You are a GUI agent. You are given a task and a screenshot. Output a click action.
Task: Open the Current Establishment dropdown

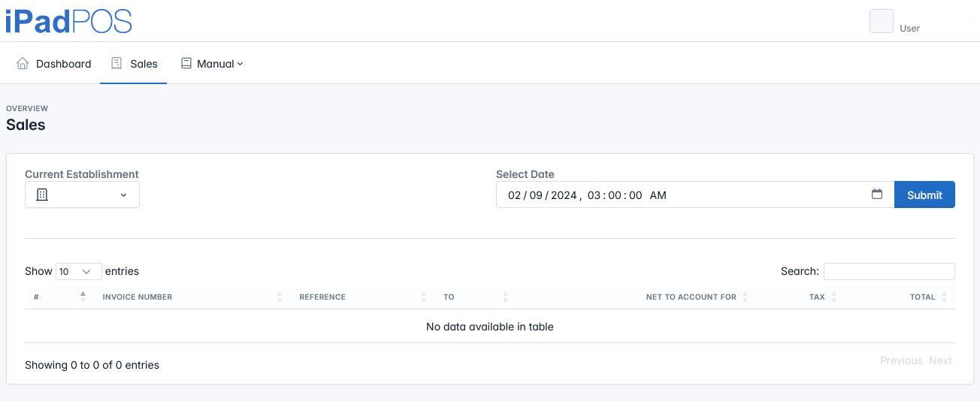click(82, 195)
